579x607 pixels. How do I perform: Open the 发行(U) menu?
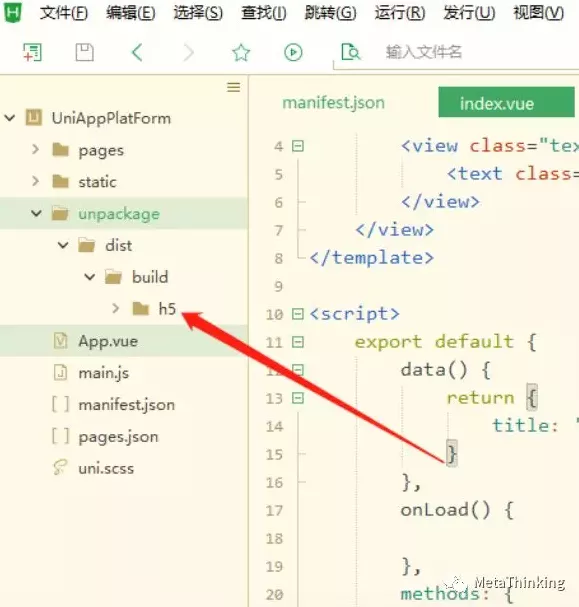pos(469,13)
